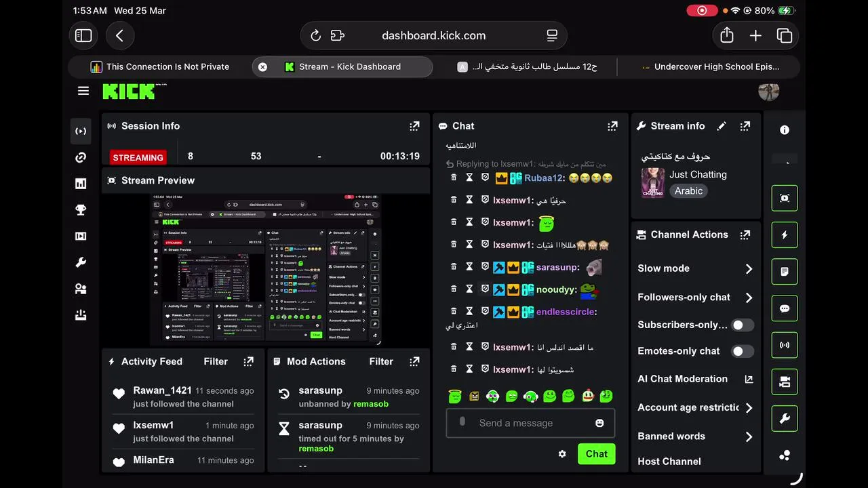Click lightning bolt icon in right toolbar
The height and width of the screenshot is (488, 868).
coord(785,235)
